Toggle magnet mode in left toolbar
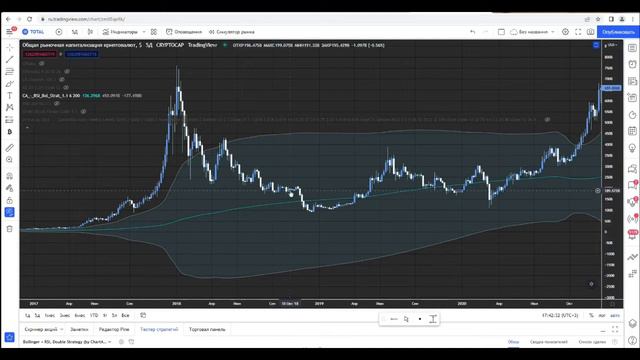The height and width of the screenshot is (360, 640). (9, 176)
